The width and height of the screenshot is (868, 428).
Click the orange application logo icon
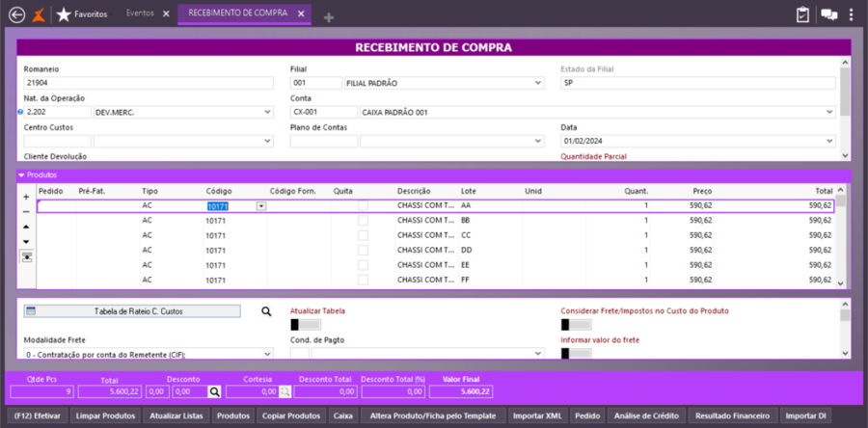[x=39, y=13]
